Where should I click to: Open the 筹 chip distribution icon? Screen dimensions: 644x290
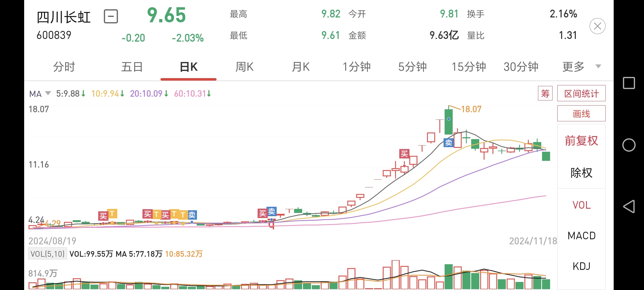545,93
